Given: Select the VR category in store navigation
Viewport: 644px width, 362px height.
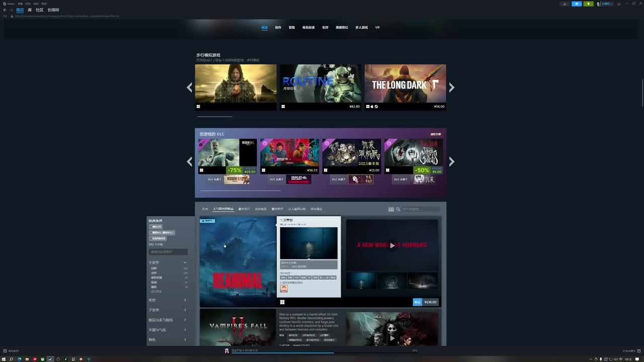Looking at the screenshot, I should coord(377,28).
